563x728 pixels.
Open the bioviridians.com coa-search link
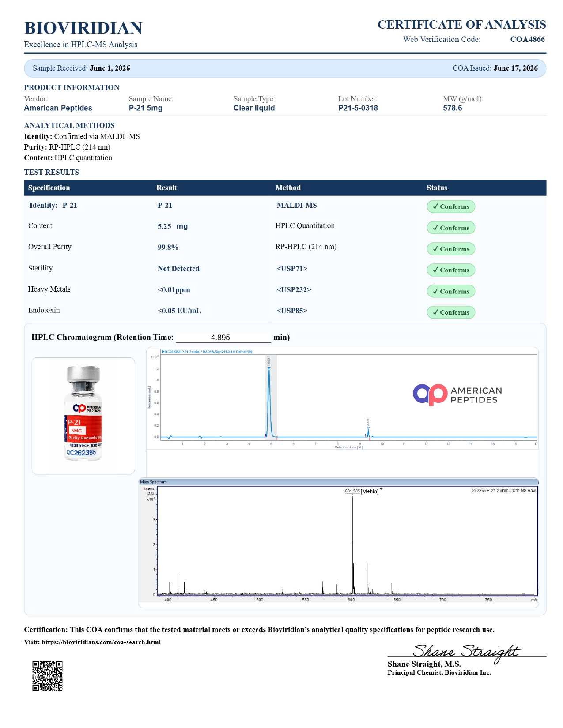(101, 642)
